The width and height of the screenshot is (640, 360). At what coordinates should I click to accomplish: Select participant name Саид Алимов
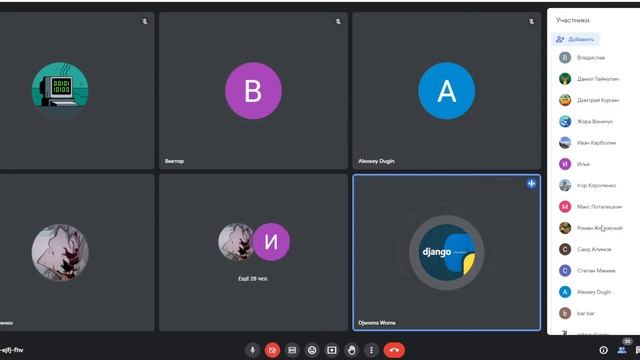click(x=594, y=249)
